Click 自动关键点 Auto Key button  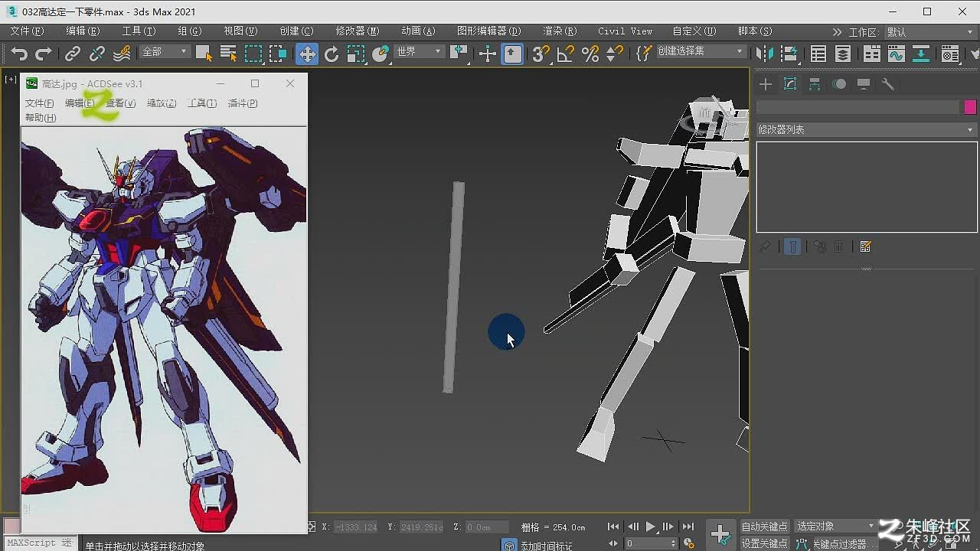pos(764,527)
